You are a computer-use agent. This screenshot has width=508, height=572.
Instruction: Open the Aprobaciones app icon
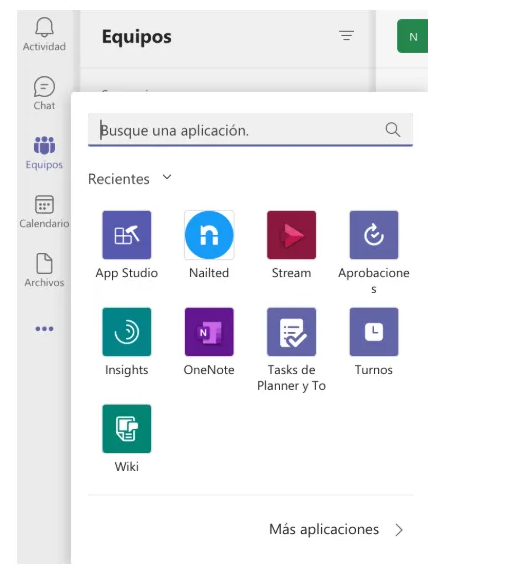pos(374,235)
